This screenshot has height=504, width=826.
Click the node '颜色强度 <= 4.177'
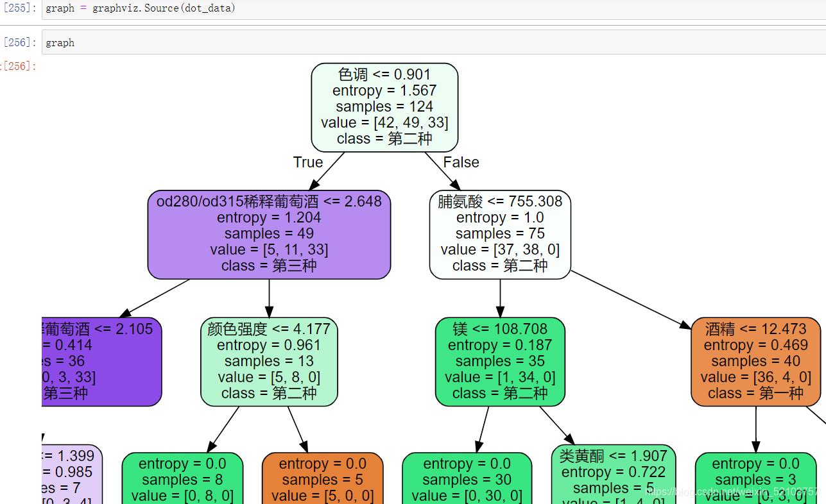[269, 362]
